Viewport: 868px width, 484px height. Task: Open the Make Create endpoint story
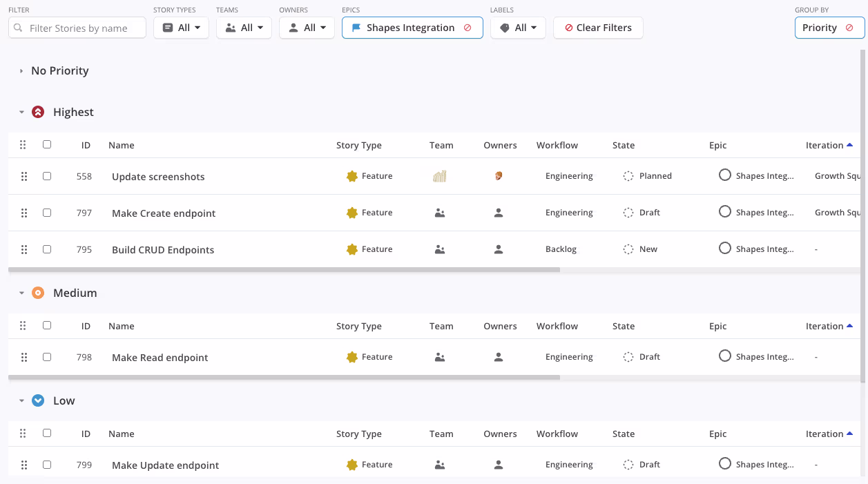click(164, 213)
